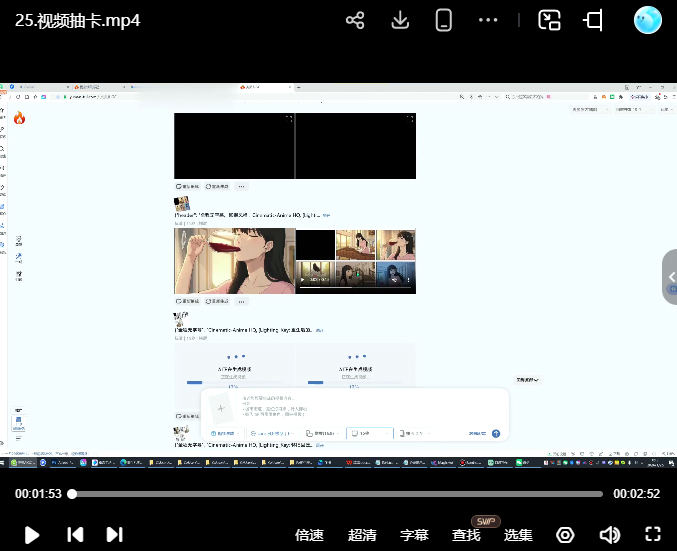
Task: Open the user avatar profile
Action: click(648, 21)
